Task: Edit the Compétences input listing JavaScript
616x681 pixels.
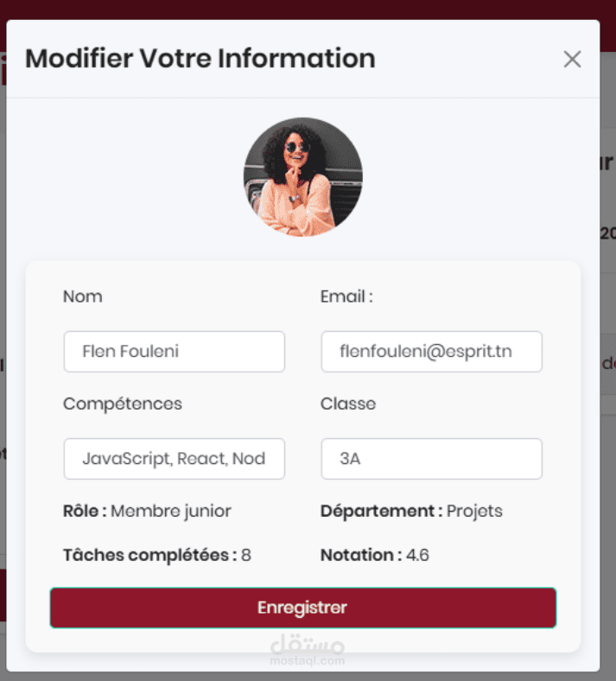Action: pos(174,459)
